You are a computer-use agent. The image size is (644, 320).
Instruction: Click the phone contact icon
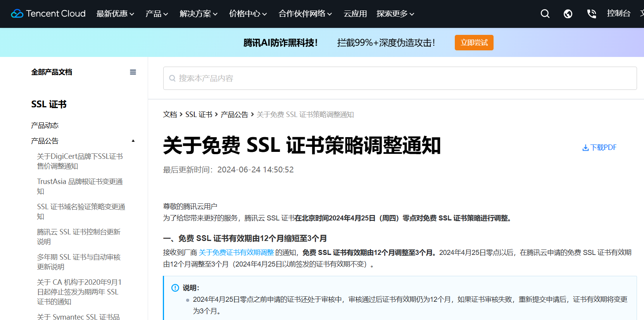[x=591, y=14]
